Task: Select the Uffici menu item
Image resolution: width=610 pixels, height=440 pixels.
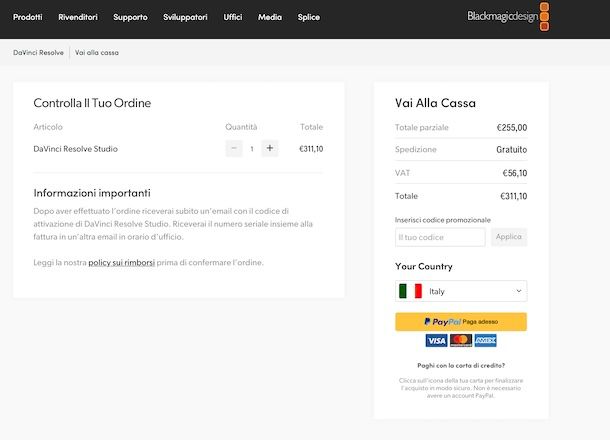Action: (233, 17)
